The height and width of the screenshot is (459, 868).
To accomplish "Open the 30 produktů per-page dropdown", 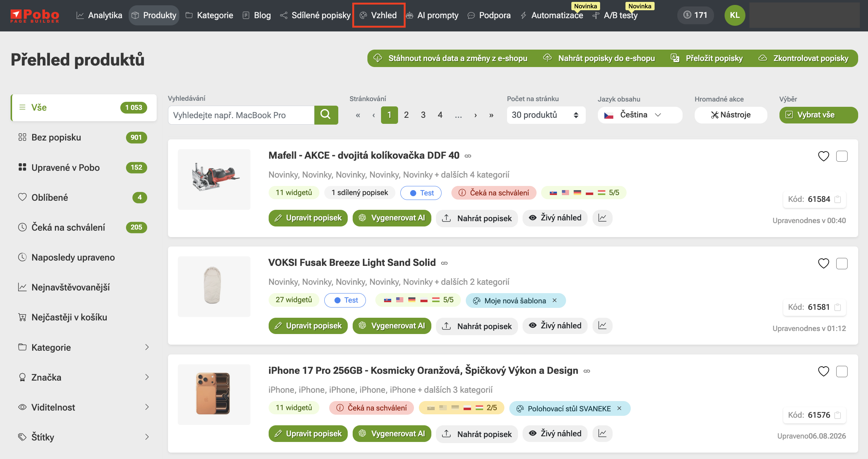I will click(x=546, y=115).
